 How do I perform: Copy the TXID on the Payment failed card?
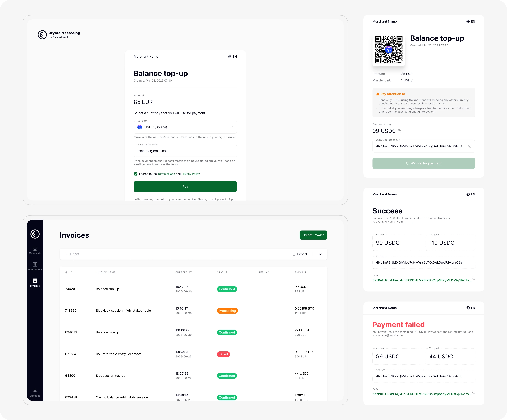tap(473, 392)
